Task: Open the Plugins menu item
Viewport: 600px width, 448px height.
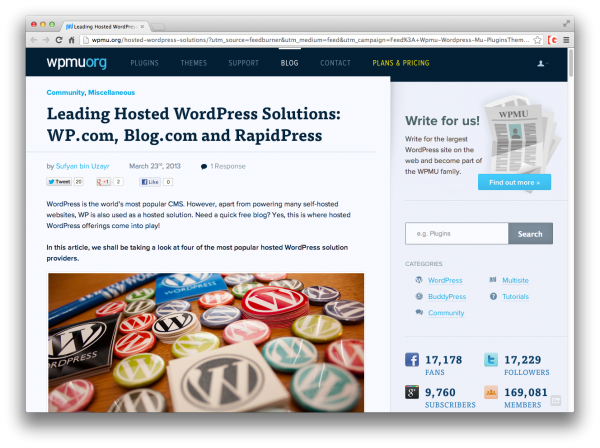Action: click(x=144, y=63)
